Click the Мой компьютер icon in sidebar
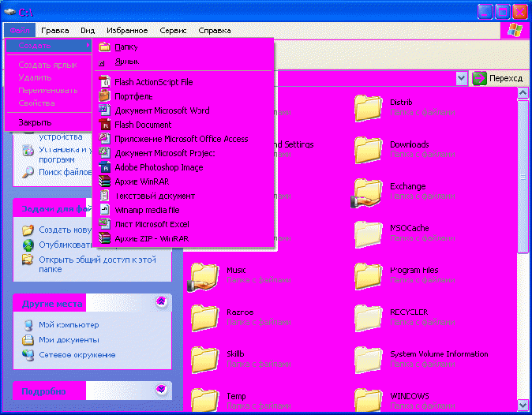532x415 pixels. pos(28,325)
